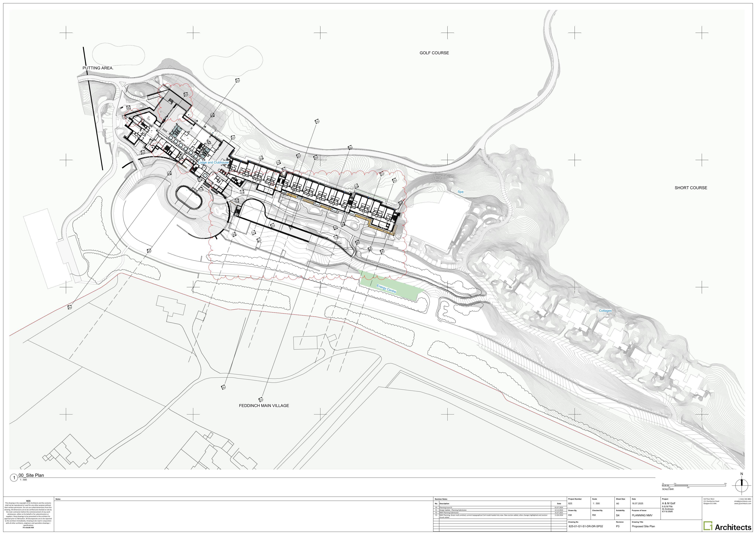The width and height of the screenshot is (756, 535).
Task: Click the 'SHORT COURSE' label
Action: pyautogui.click(x=691, y=188)
